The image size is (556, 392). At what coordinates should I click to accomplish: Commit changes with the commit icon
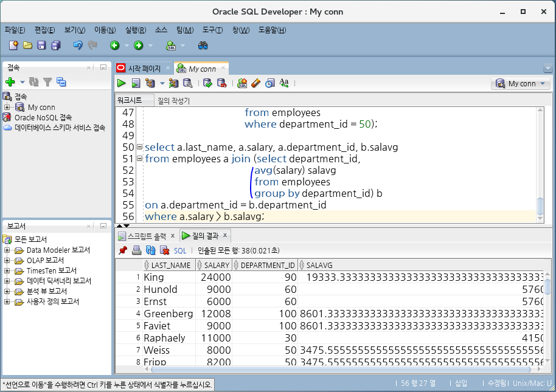click(x=208, y=83)
